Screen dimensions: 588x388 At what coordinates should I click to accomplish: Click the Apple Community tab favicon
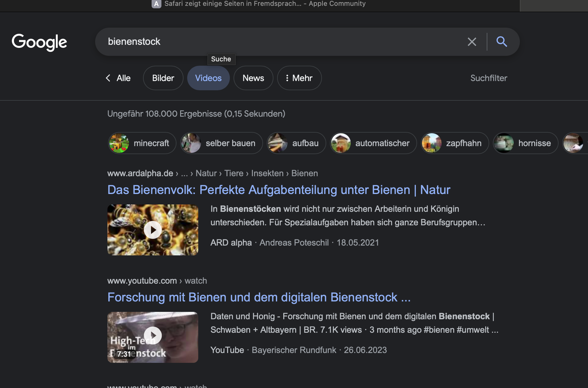[157, 4]
